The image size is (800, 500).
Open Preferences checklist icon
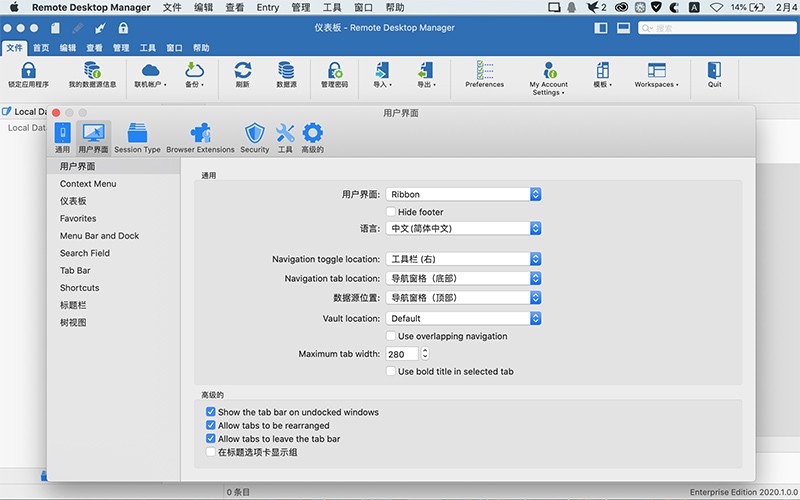coord(485,70)
